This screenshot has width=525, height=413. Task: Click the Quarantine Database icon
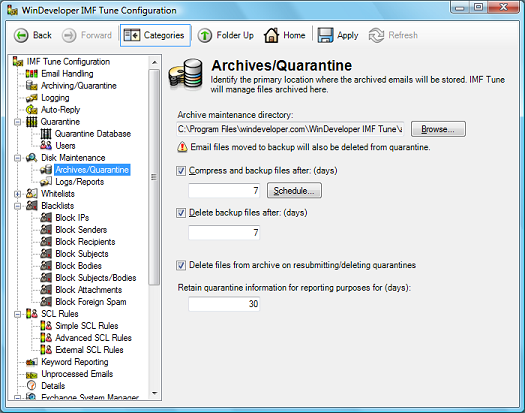(x=46, y=134)
